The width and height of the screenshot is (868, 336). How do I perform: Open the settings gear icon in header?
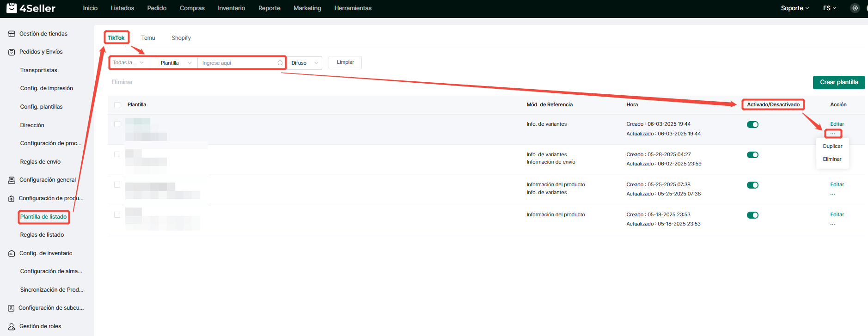(x=855, y=8)
